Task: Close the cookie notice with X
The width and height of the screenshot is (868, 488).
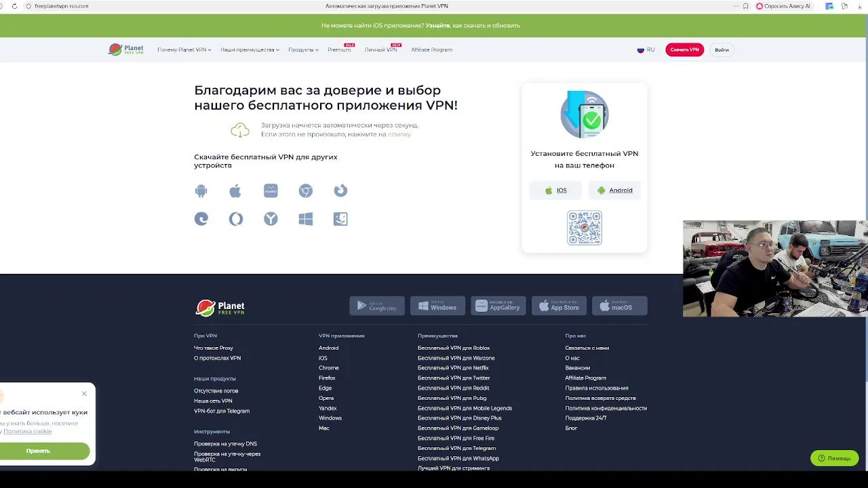Action: pos(84,394)
